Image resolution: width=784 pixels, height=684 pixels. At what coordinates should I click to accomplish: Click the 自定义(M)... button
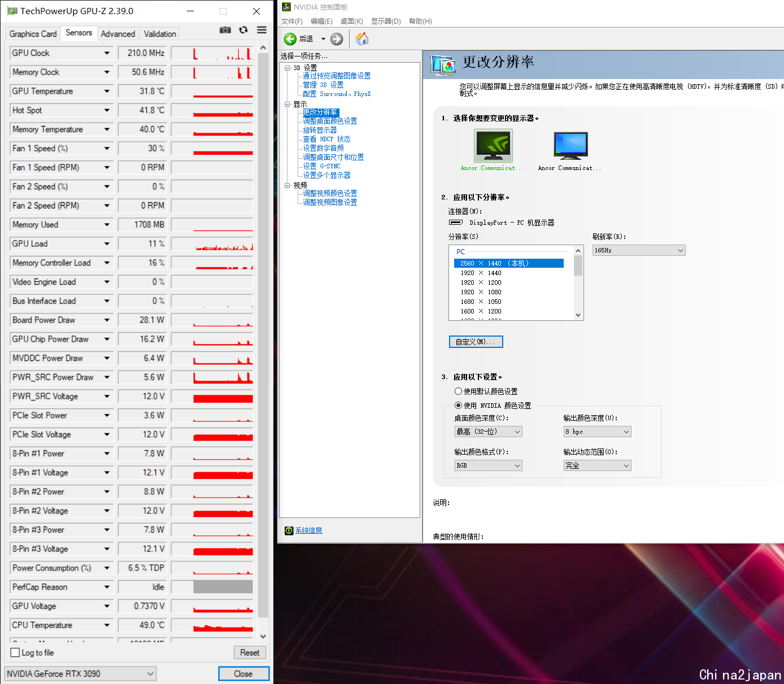pos(476,342)
